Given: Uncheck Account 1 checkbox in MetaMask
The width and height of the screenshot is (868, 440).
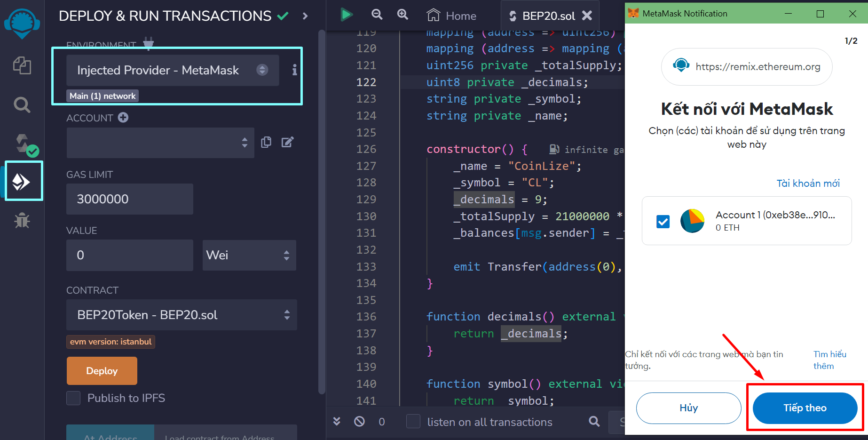Looking at the screenshot, I should (x=663, y=221).
